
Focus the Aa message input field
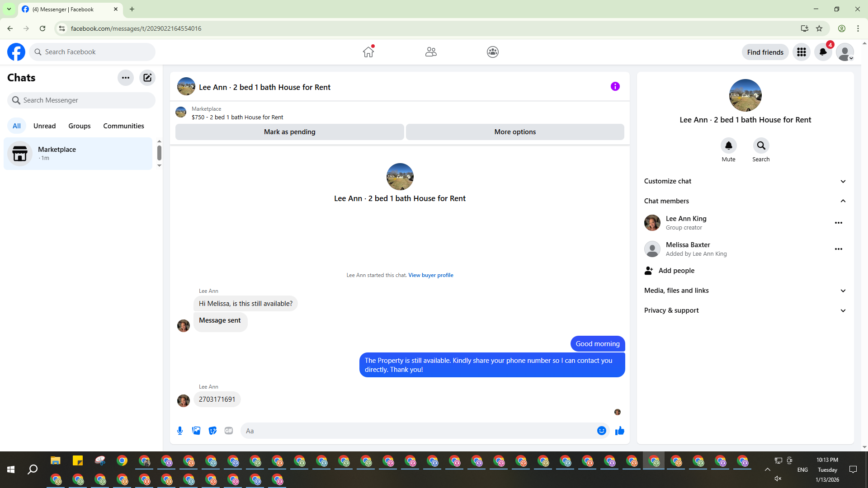coord(418,431)
